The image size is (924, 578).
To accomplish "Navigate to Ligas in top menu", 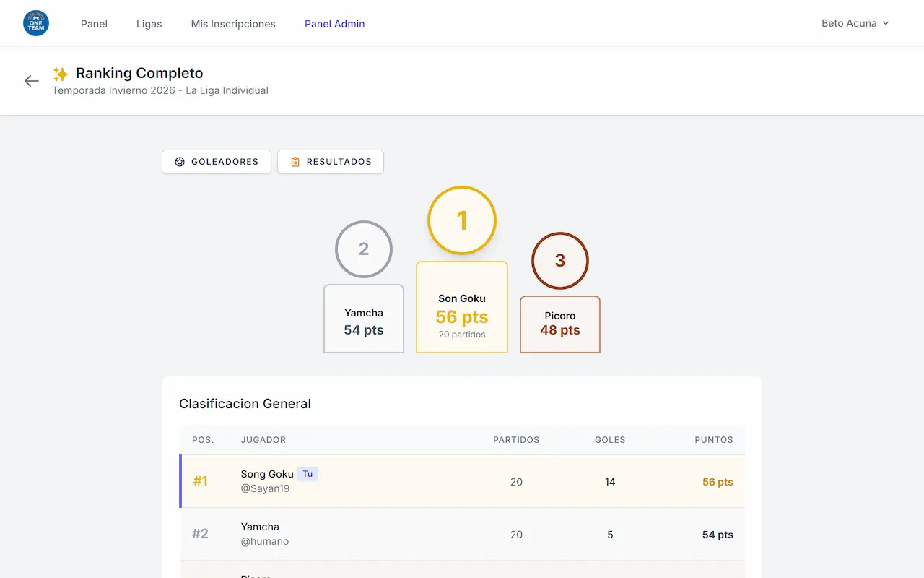I will pyautogui.click(x=149, y=24).
